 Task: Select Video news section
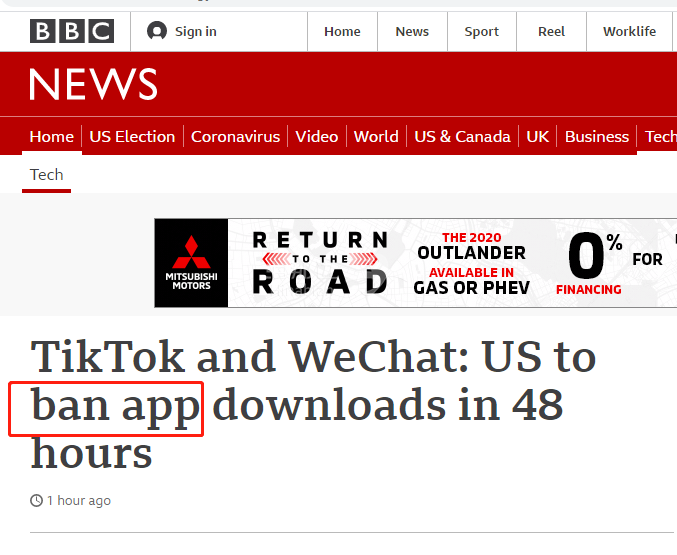click(x=316, y=136)
